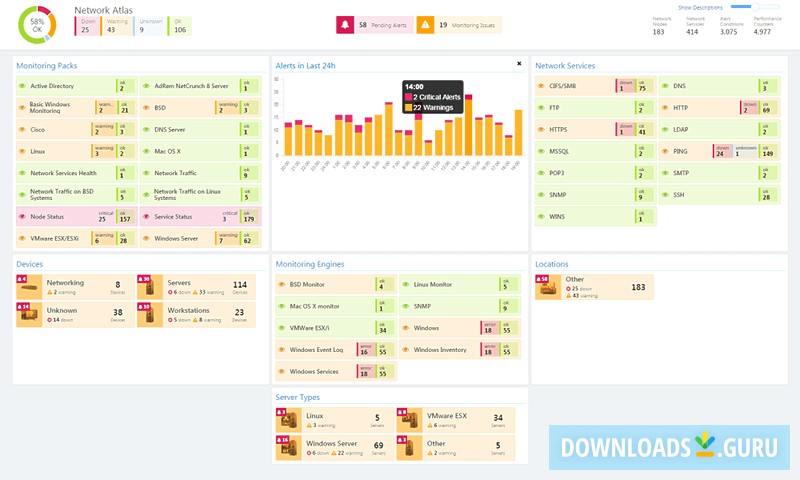Open the Networking devices icon tile
Image resolution: width=800 pixels, height=480 pixels.
29,287
